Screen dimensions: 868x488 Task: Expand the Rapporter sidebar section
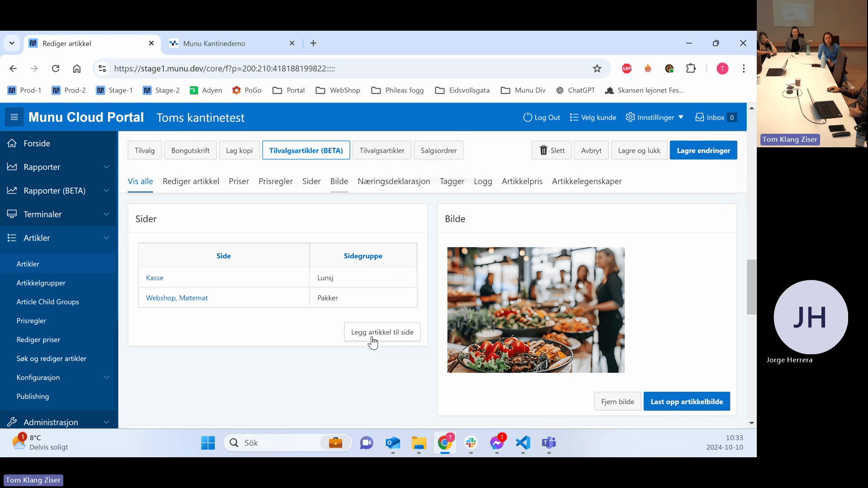click(59, 167)
